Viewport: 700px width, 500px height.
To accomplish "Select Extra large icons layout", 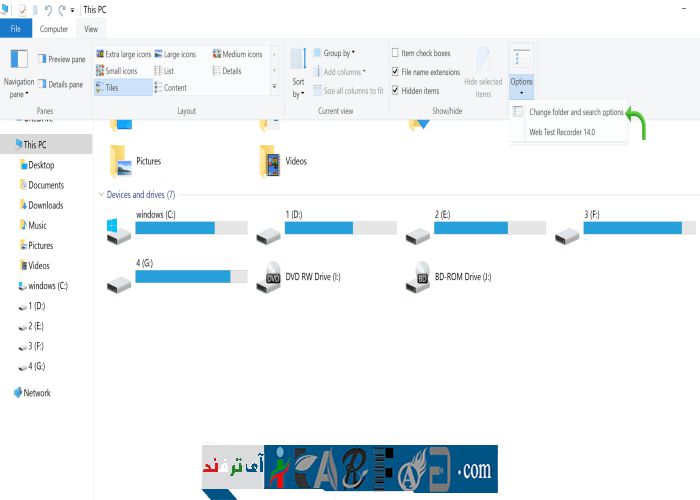I will (100, 54).
